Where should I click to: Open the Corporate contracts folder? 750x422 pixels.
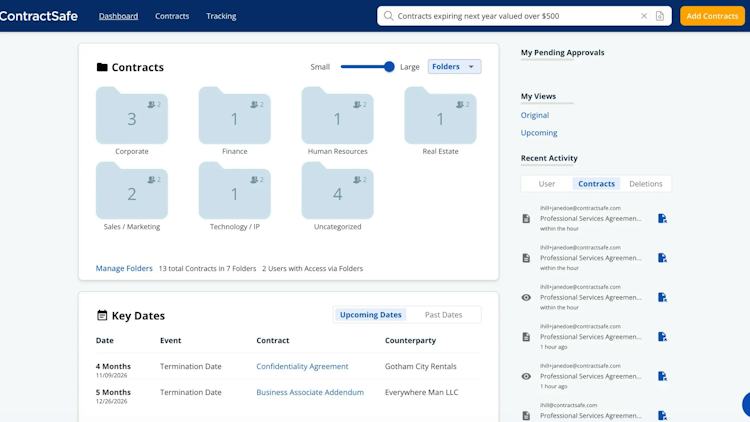pos(132,115)
